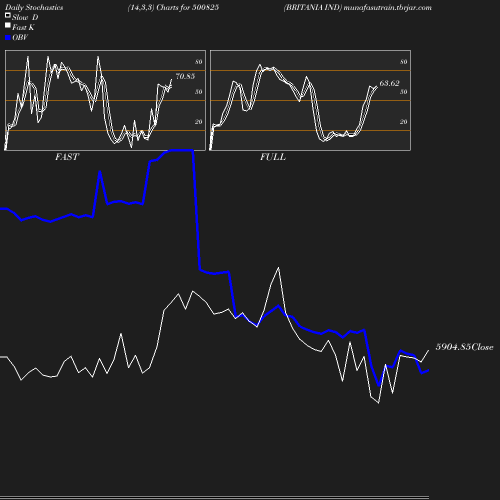Click the '5904.85 Close' price label

tap(464, 347)
